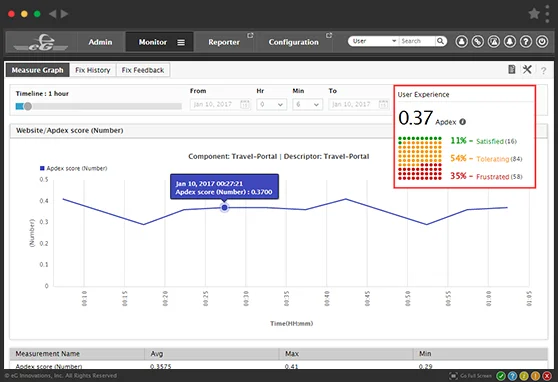Open the Configuration menu

pyautogui.click(x=294, y=42)
